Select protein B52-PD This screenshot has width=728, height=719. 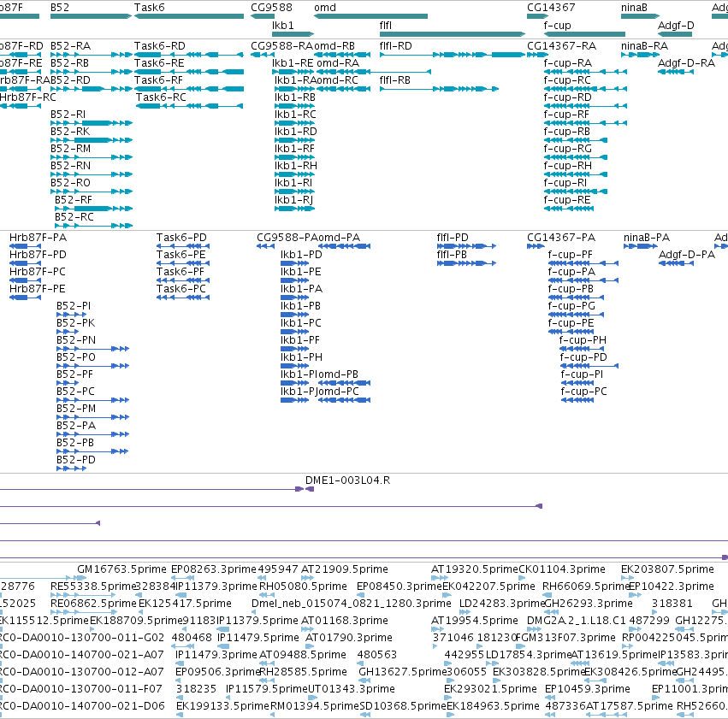coord(75,460)
